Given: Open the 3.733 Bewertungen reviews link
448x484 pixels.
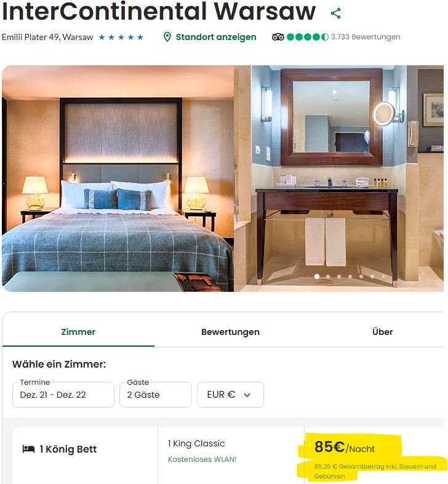Looking at the screenshot, I should (366, 37).
